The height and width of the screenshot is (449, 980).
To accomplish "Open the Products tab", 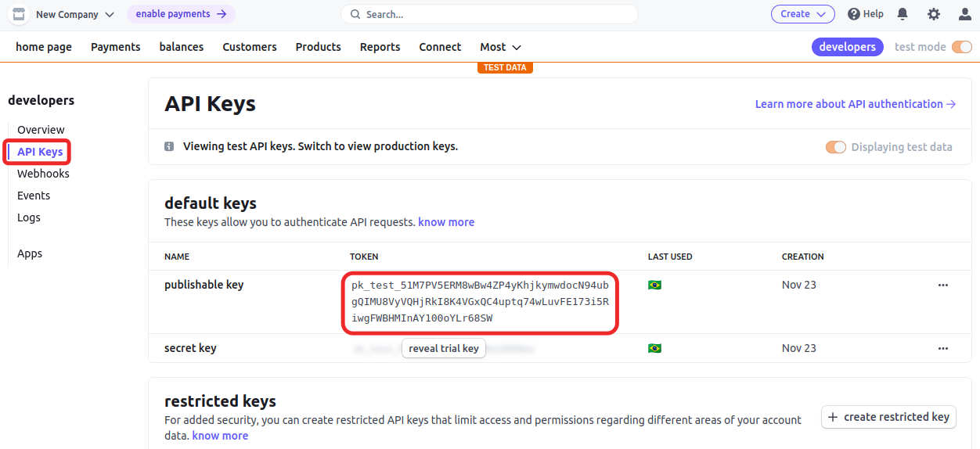I will point(319,47).
